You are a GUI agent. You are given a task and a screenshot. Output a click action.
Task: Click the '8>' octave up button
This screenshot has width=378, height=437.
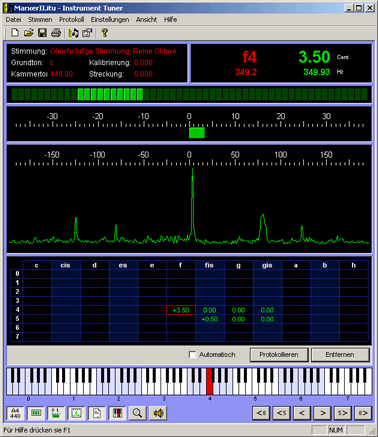(x=363, y=413)
